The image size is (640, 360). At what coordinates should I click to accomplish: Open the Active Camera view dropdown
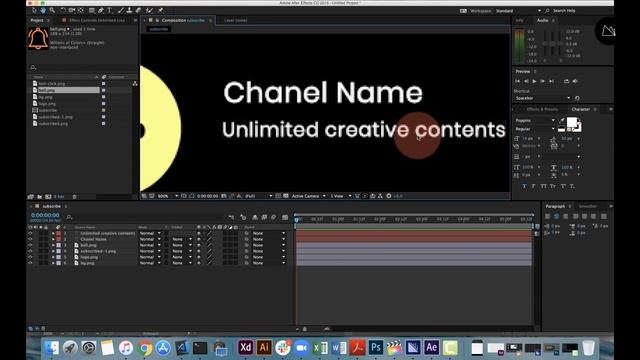309,196
